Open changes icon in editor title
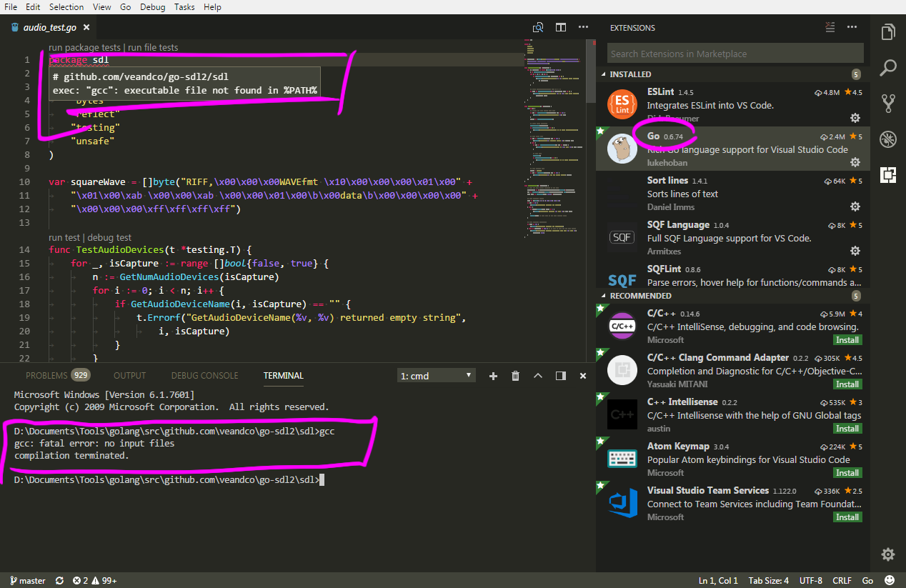The height and width of the screenshot is (588, 906). pos(538,27)
